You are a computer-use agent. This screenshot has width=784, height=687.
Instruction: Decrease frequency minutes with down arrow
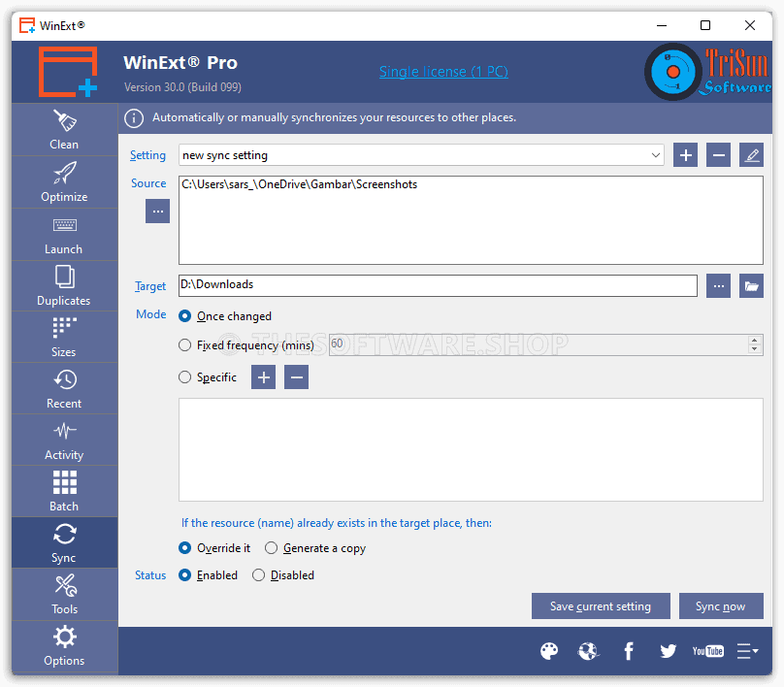[755, 349]
